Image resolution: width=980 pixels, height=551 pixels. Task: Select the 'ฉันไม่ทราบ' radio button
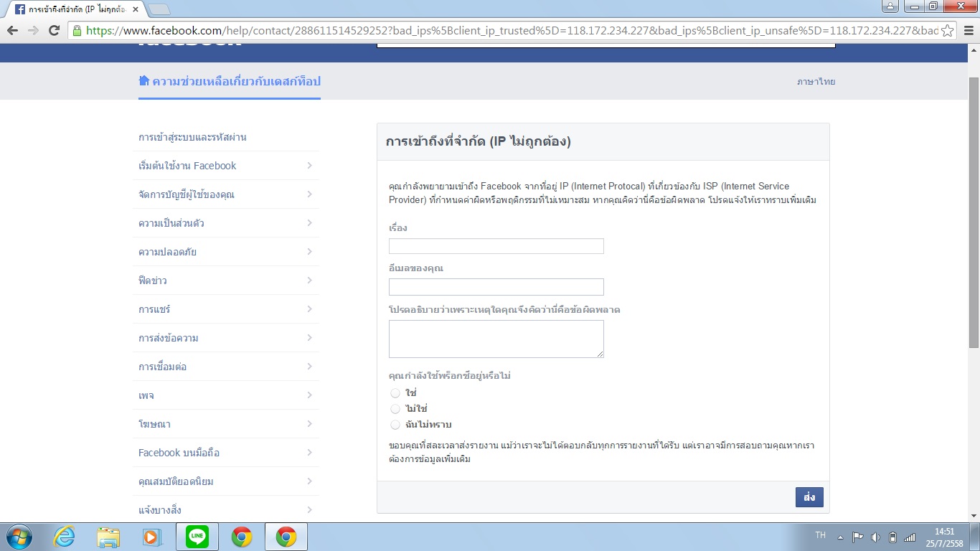(x=395, y=425)
